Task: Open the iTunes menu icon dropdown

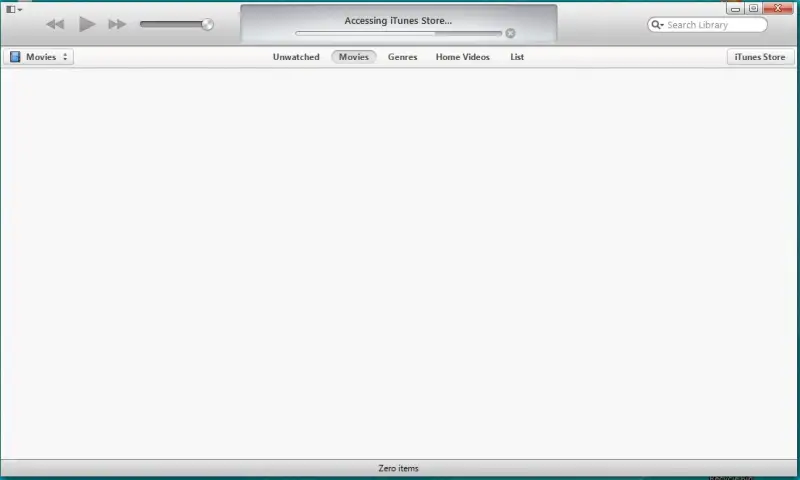Action: pos(14,9)
